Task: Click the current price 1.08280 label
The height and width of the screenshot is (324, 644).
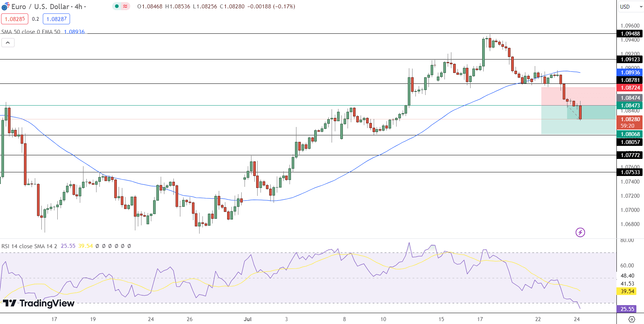Action: click(x=629, y=119)
